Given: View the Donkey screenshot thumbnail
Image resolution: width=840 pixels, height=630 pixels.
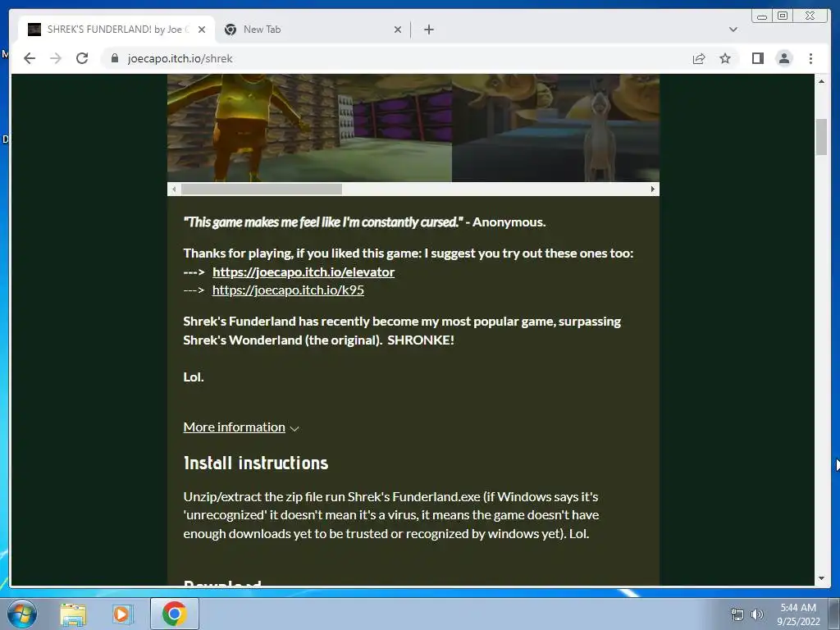Looking at the screenshot, I should [x=555, y=128].
